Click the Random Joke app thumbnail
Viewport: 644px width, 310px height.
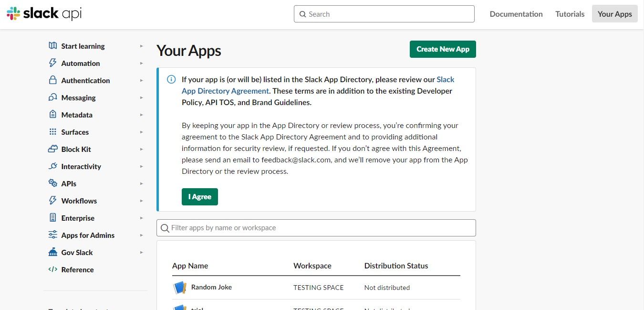180,287
